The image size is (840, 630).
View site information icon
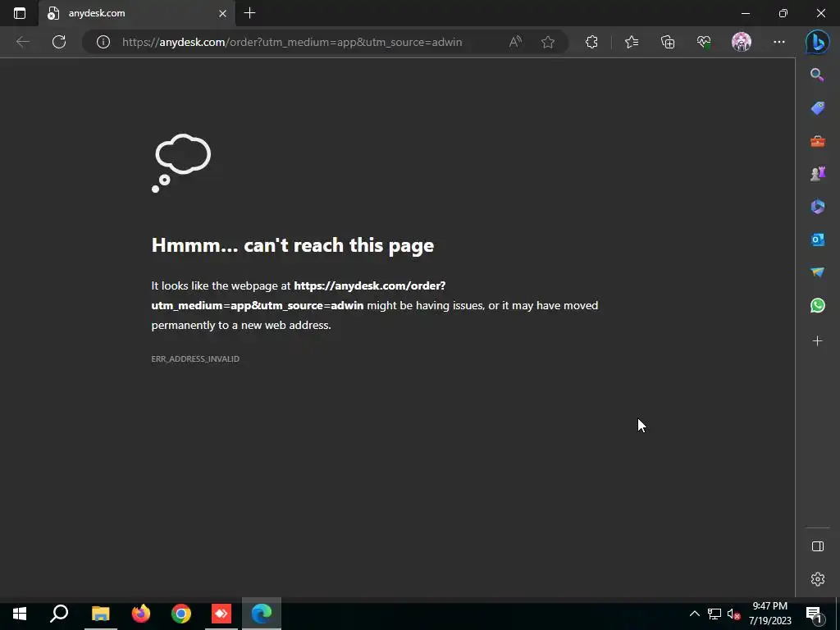click(103, 42)
